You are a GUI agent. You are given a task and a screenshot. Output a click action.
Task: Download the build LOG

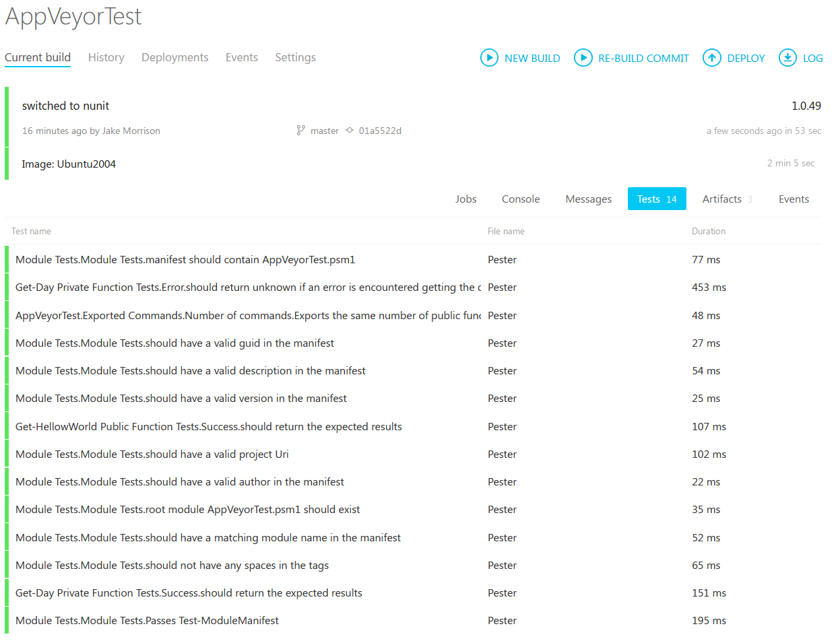click(800, 58)
